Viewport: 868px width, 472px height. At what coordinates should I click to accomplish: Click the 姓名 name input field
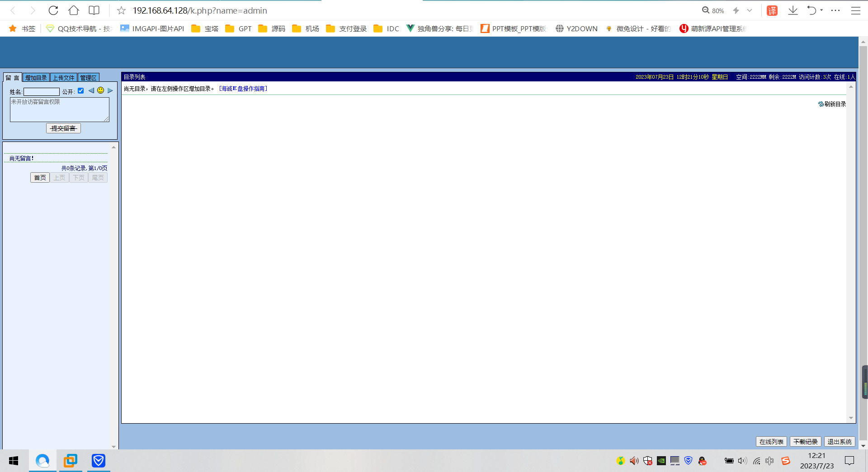[x=42, y=92]
